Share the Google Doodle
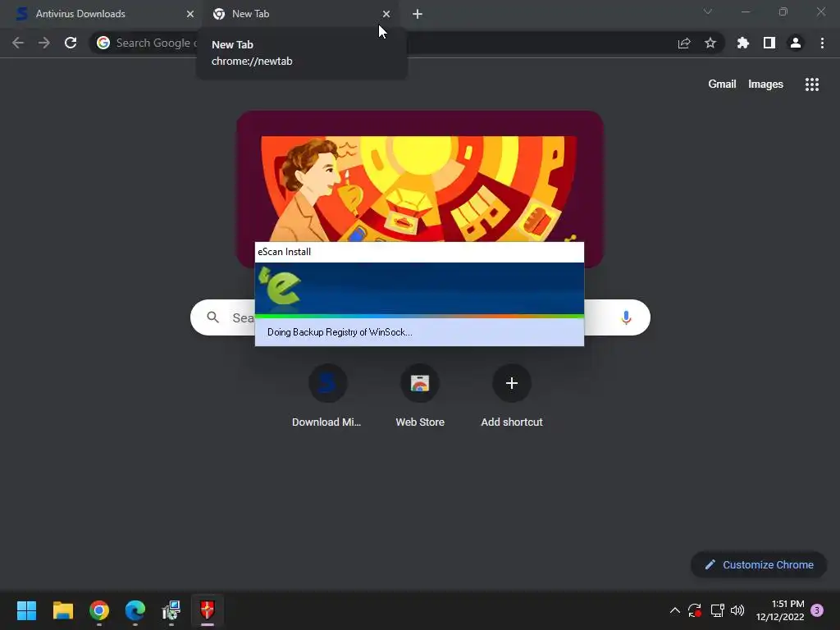The width and height of the screenshot is (840, 630). (571, 237)
